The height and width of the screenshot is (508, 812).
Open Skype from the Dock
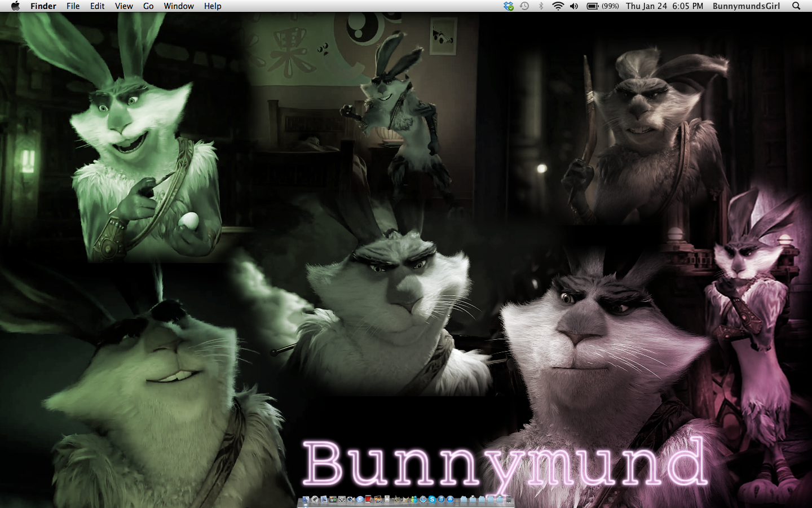coord(432,499)
